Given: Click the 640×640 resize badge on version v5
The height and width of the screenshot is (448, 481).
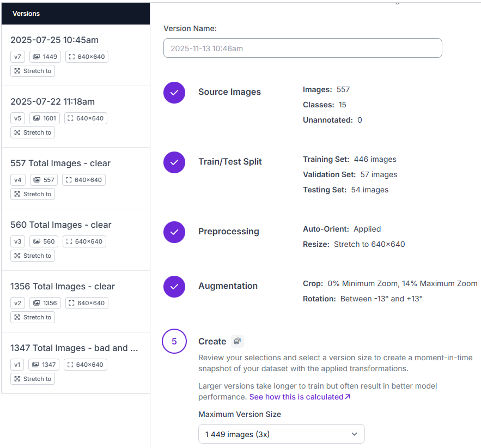Looking at the screenshot, I should tap(85, 118).
